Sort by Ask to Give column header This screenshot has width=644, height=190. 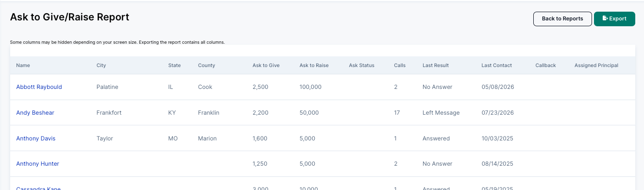[x=266, y=65]
